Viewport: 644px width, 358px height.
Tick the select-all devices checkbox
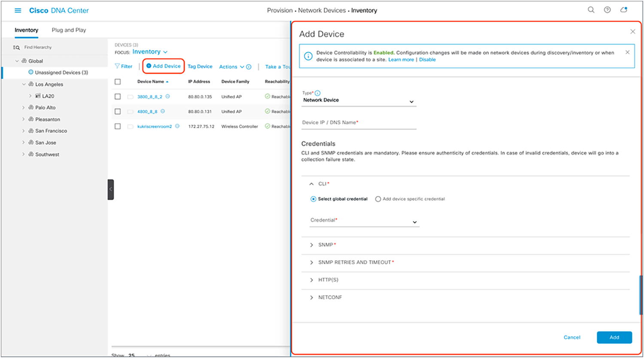coord(118,81)
